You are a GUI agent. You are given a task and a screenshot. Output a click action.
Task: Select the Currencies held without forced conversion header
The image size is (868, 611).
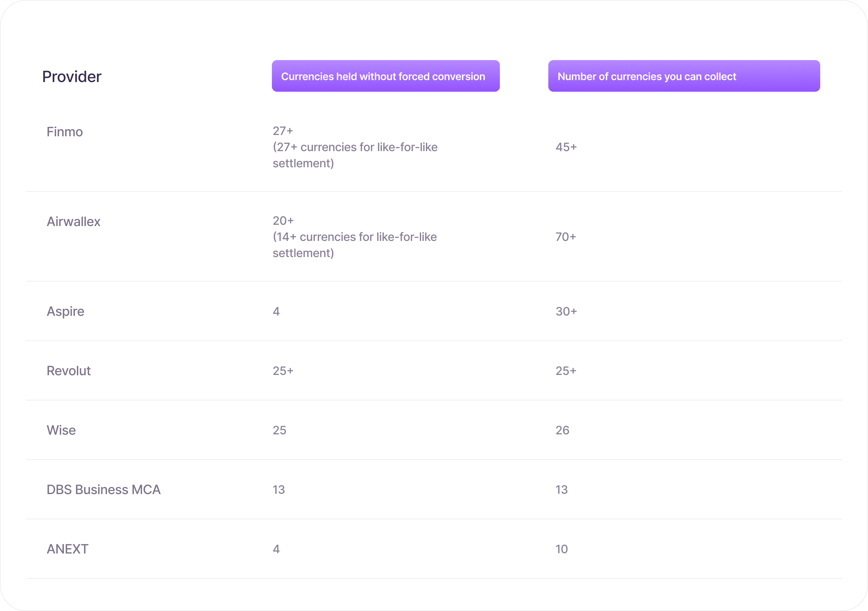coord(386,76)
